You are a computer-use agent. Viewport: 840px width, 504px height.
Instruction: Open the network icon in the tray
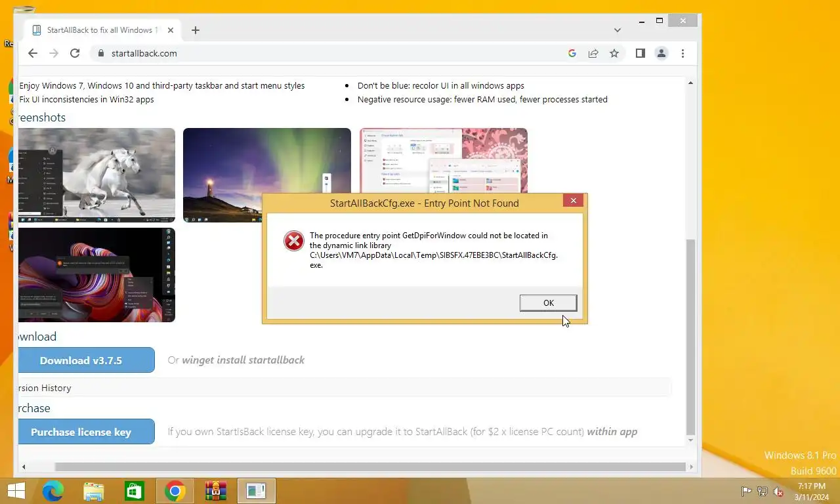pyautogui.click(x=763, y=492)
